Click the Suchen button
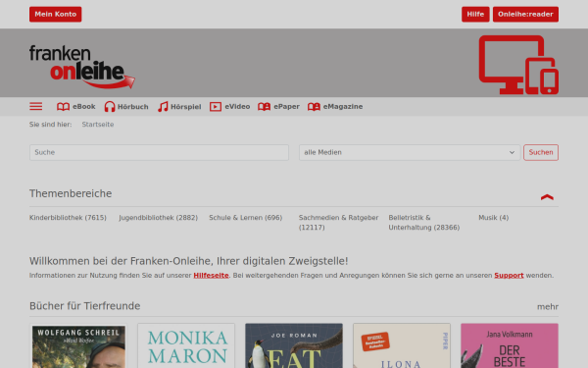This screenshot has height=368, width=588. 541,152
